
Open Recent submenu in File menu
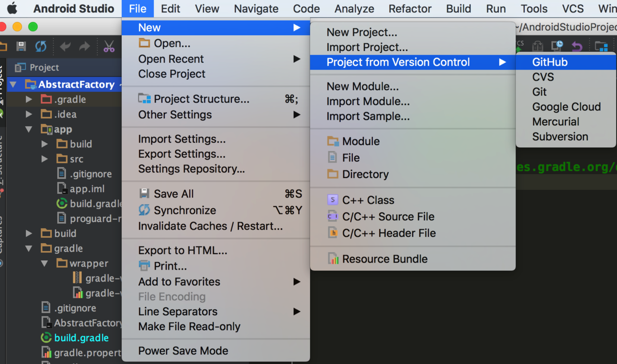click(x=171, y=59)
